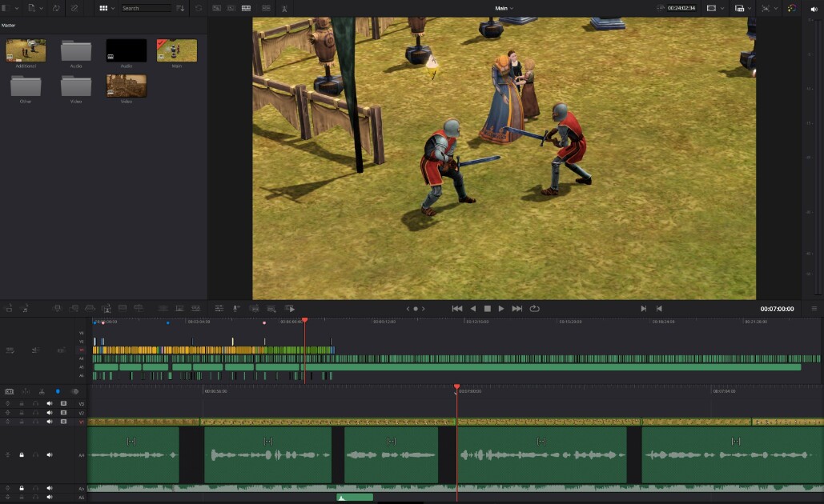Click the pink marker on upper timeline ruler
This screenshot has width=824, height=504.
[263, 322]
